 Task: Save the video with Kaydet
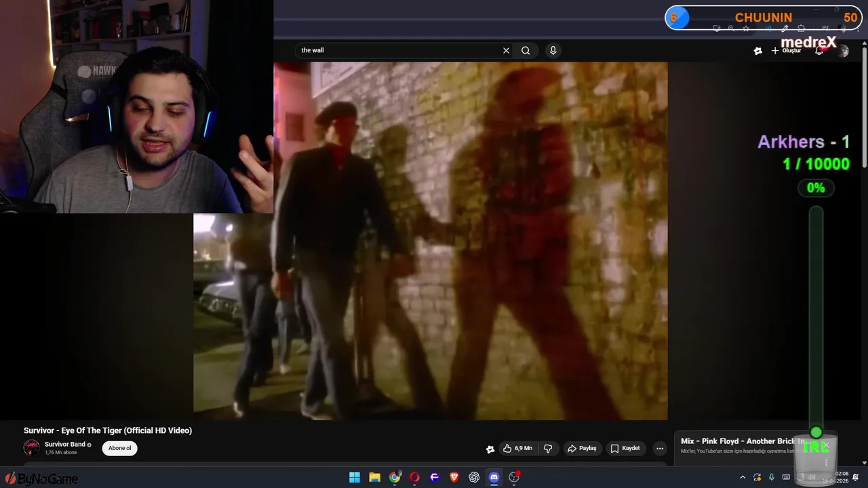pos(625,448)
